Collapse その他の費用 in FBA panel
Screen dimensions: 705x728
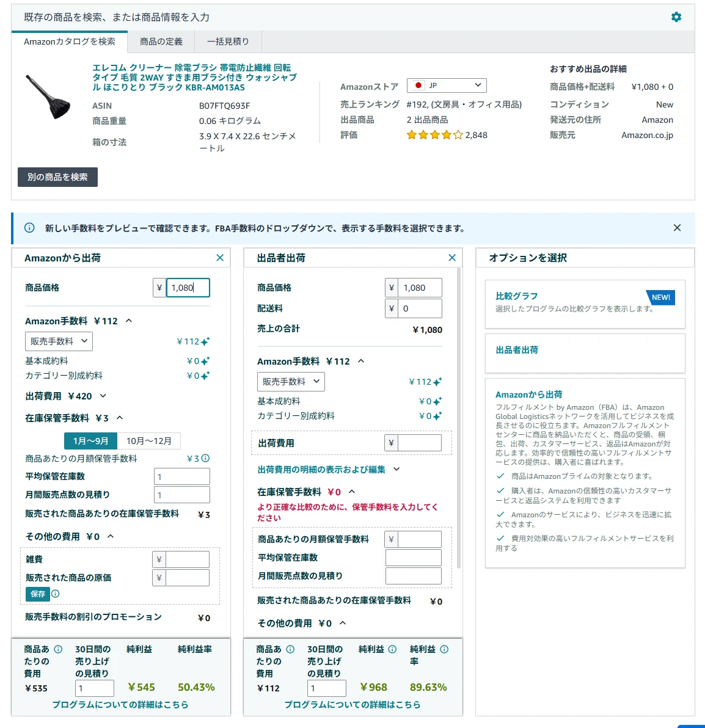click(111, 536)
